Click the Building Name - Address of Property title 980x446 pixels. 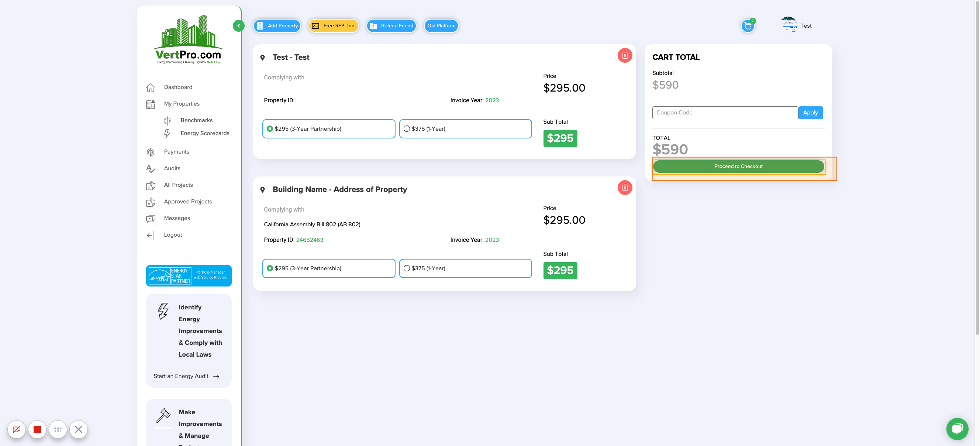pos(340,189)
